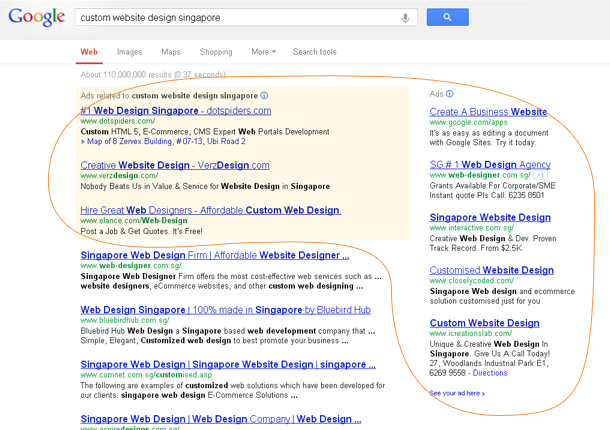Screen dimensions: 610x430
Task: Select the Web tab
Action: click(89, 52)
